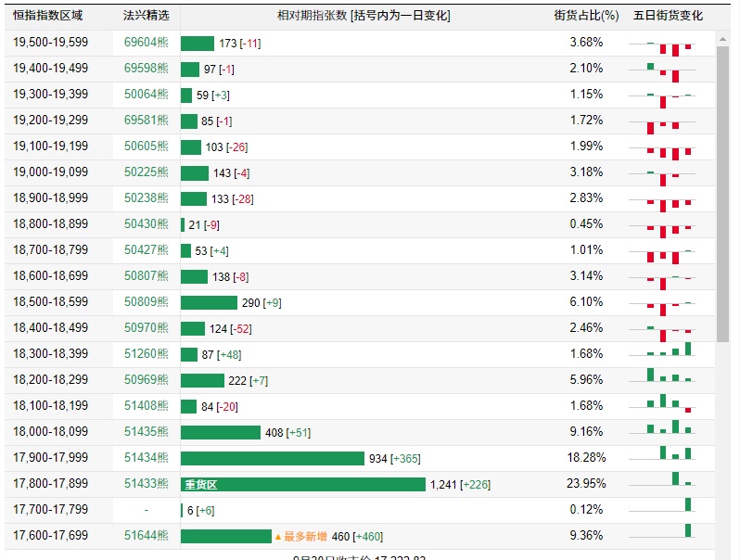
Task: Click green bar for 17,900-17,999 row
Action: tap(273, 459)
